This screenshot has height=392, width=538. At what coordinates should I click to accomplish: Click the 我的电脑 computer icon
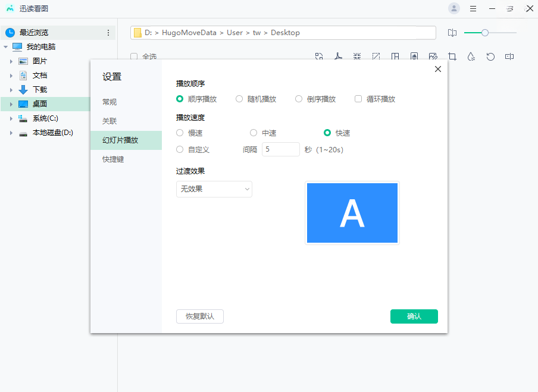pos(17,46)
